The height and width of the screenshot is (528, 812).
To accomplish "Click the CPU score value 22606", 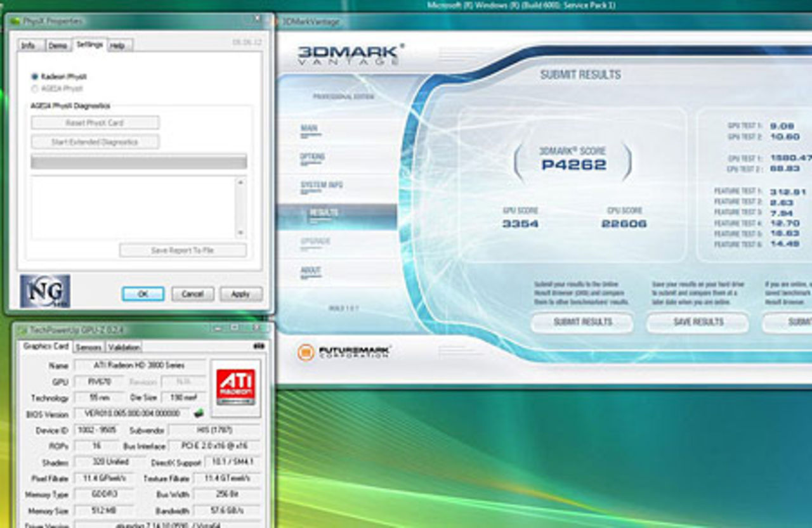I will [x=624, y=224].
